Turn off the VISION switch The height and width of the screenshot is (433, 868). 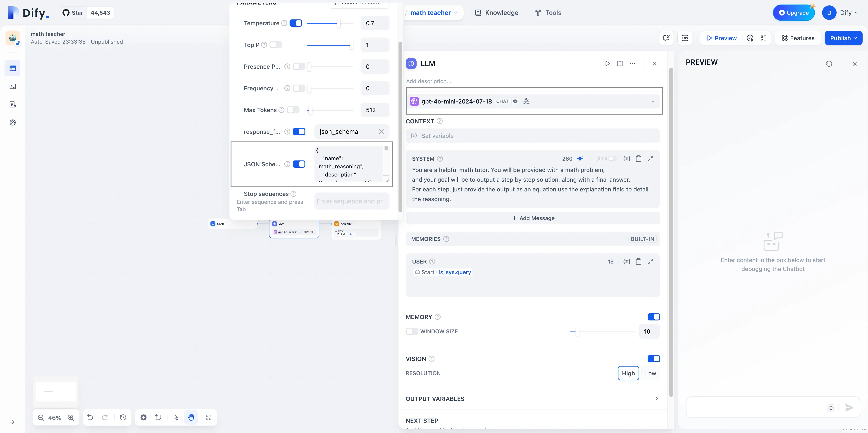(x=653, y=359)
